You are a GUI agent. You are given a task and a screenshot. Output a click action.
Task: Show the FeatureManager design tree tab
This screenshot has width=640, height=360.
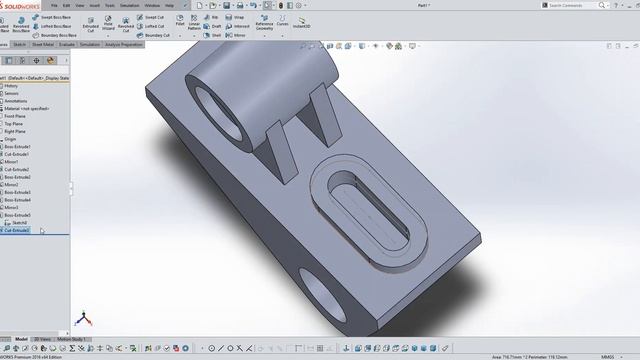point(8,60)
